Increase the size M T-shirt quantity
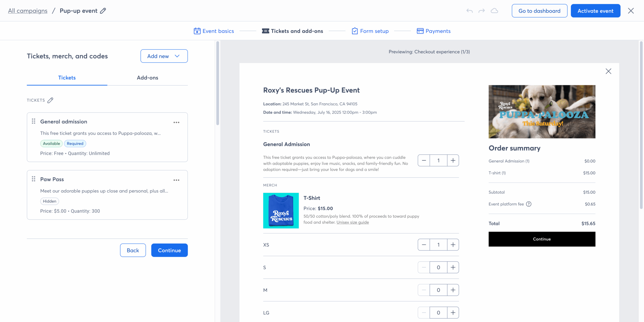 (453, 290)
